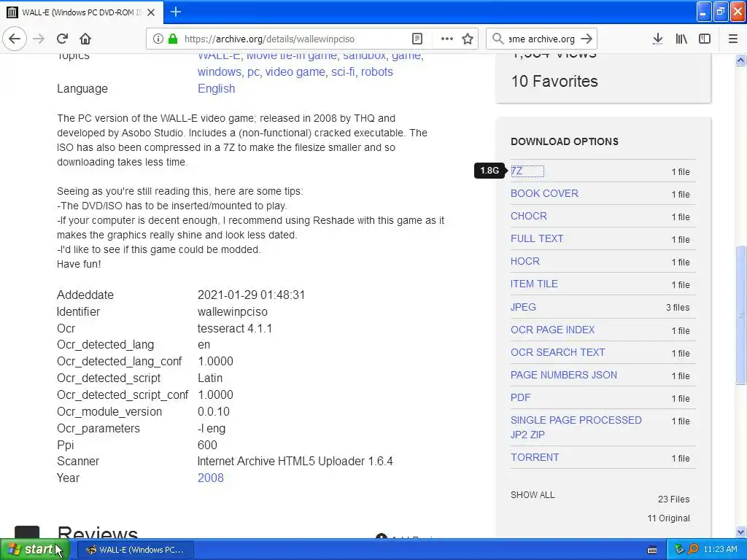
Task: Open the TORRENT download option
Action: (535, 457)
